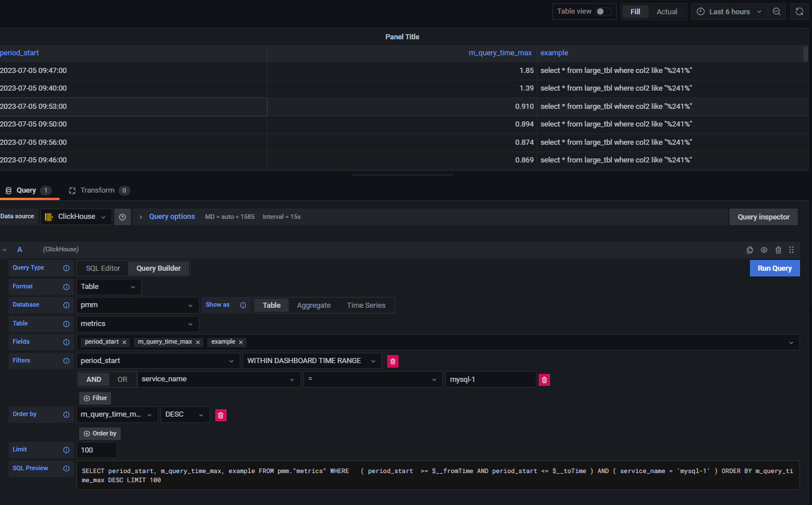Open the Query inspector
The width and height of the screenshot is (812, 505).
(x=764, y=217)
